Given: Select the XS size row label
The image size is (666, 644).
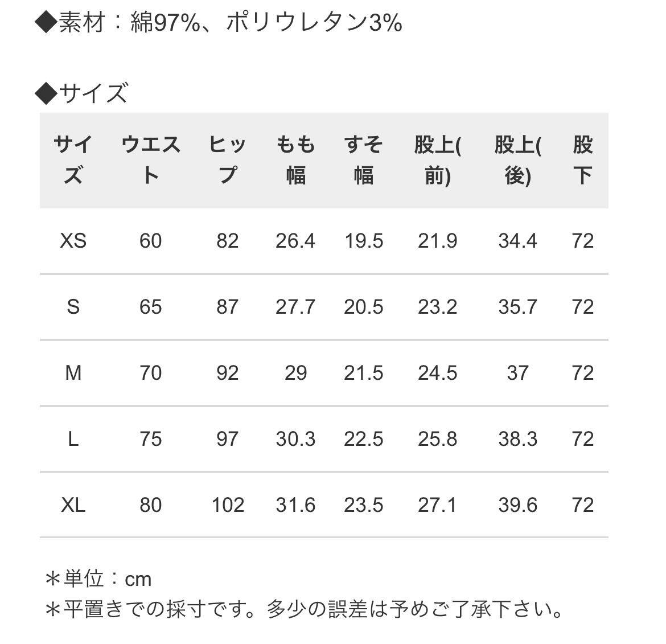Looking at the screenshot, I should tap(73, 241).
